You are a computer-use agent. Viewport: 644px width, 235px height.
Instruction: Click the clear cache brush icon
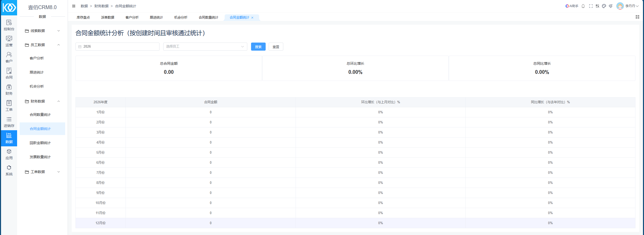click(611, 6)
